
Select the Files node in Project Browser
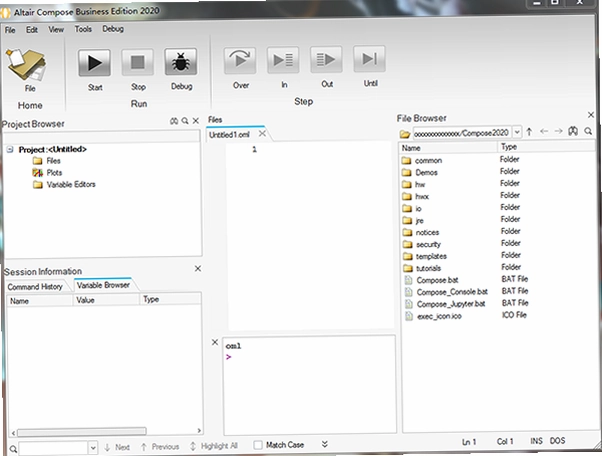53,161
